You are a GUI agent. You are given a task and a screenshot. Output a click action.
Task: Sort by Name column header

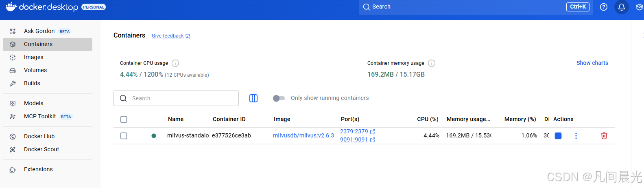pyautogui.click(x=176, y=119)
